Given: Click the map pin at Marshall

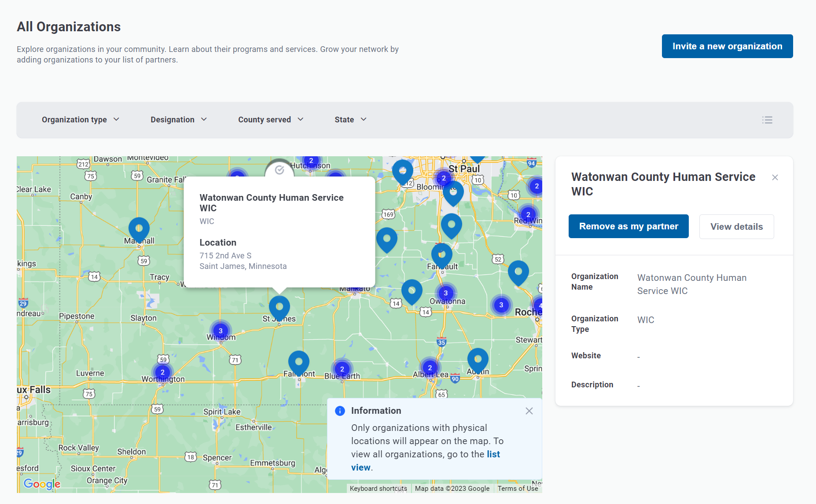Looking at the screenshot, I should (139, 229).
